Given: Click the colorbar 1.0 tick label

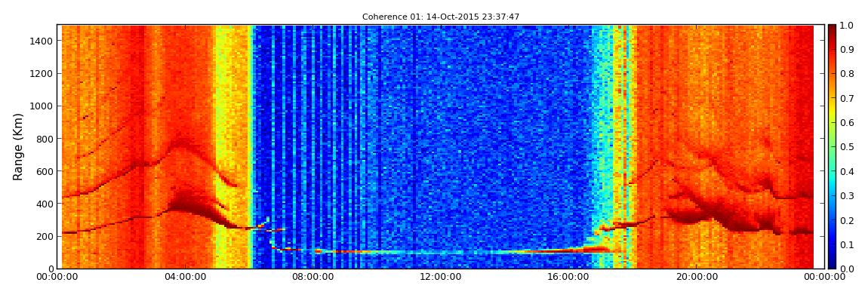Looking at the screenshot, I should (848, 26).
